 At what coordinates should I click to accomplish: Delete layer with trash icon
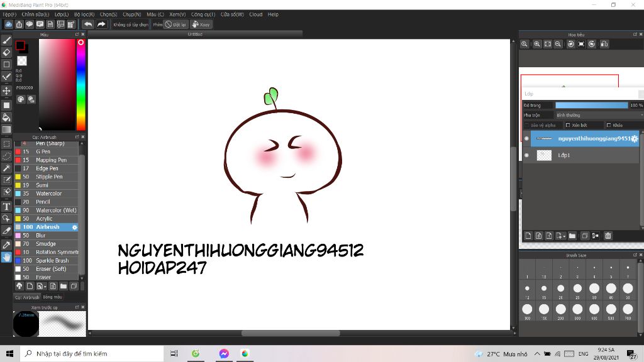tap(608, 236)
